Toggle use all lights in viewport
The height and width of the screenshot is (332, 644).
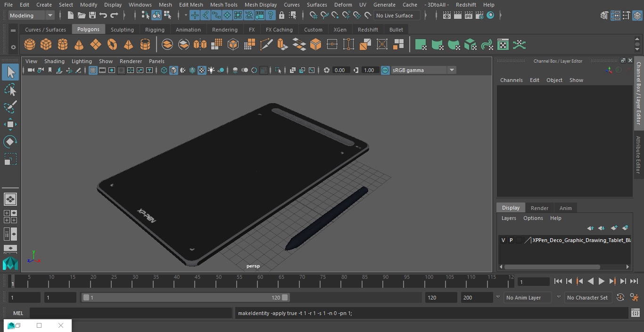[211, 70]
